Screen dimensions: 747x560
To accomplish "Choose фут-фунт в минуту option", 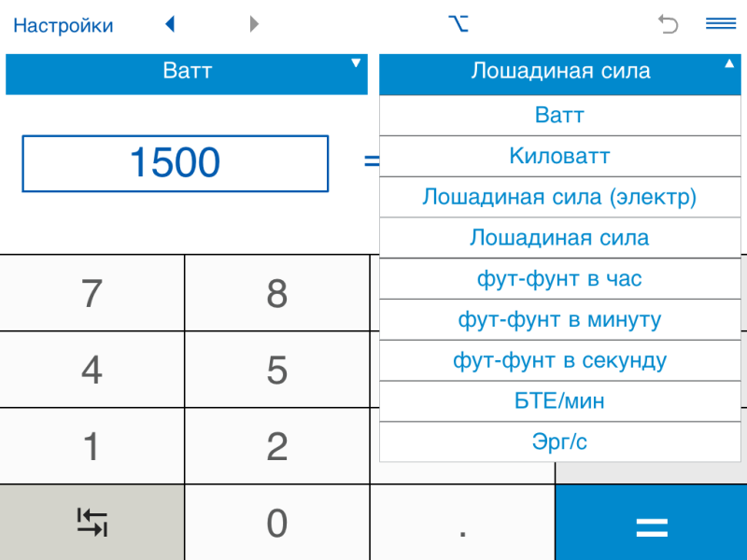I will click(x=559, y=319).
